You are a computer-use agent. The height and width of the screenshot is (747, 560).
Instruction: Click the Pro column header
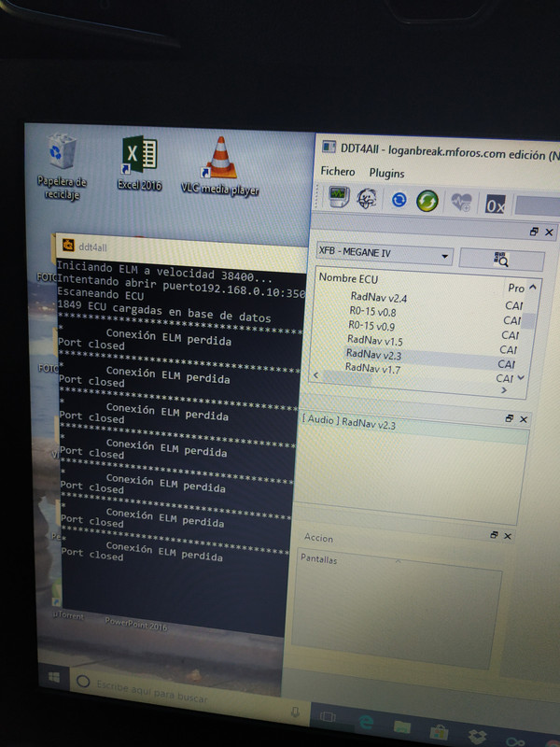click(x=516, y=288)
